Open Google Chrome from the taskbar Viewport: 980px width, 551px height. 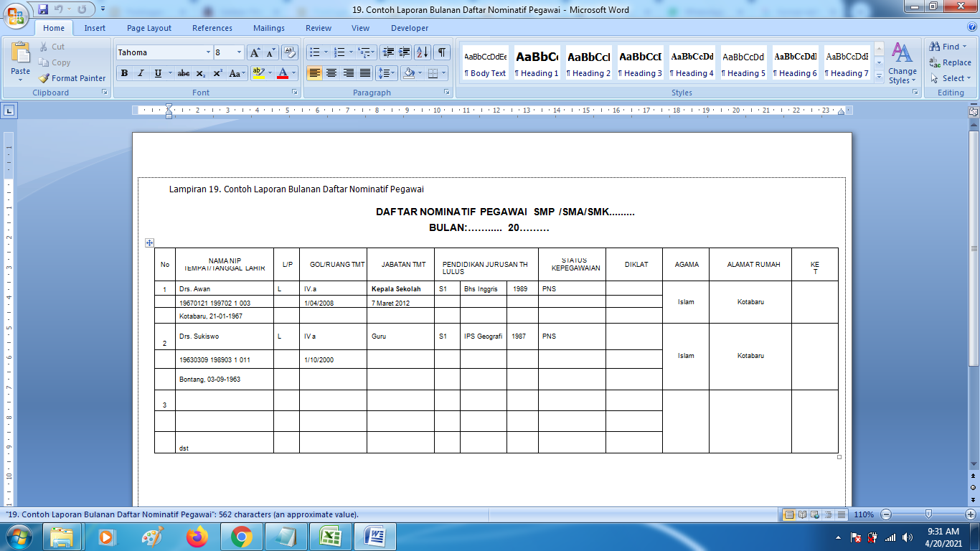242,537
